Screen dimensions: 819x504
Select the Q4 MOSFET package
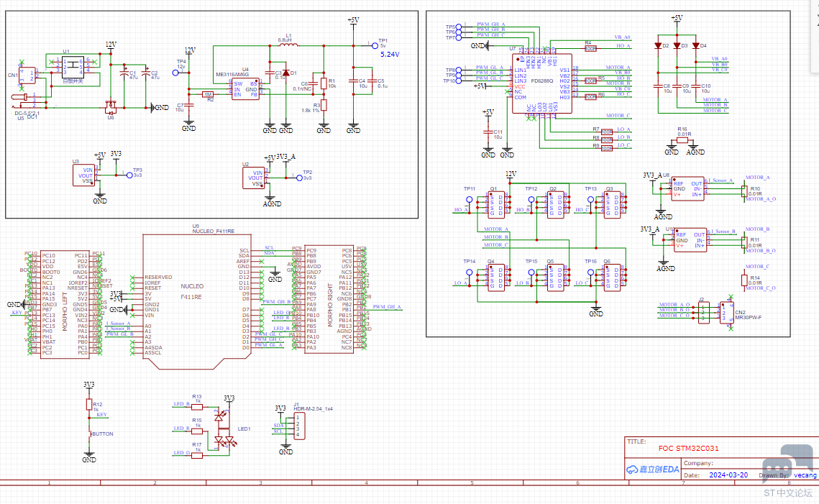click(x=496, y=278)
